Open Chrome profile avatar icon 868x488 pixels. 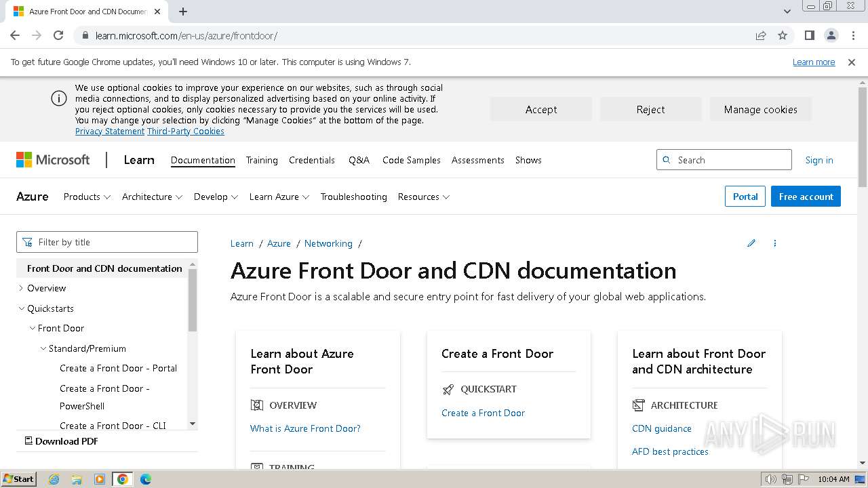pos(831,35)
